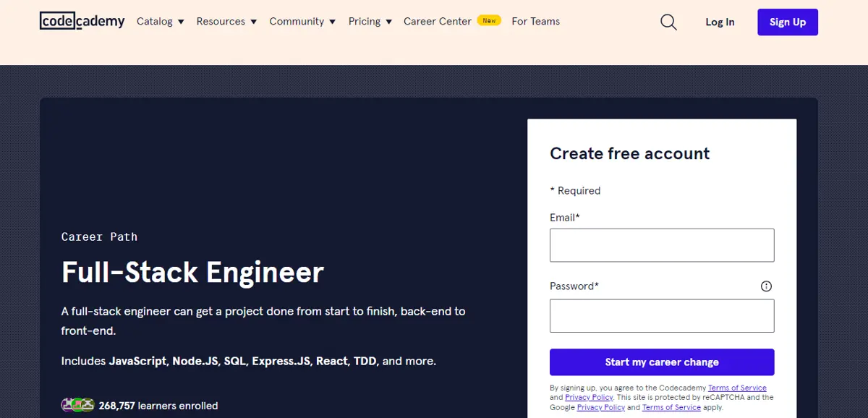Focus the Password input field
This screenshot has height=418, width=868.
click(x=662, y=316)
